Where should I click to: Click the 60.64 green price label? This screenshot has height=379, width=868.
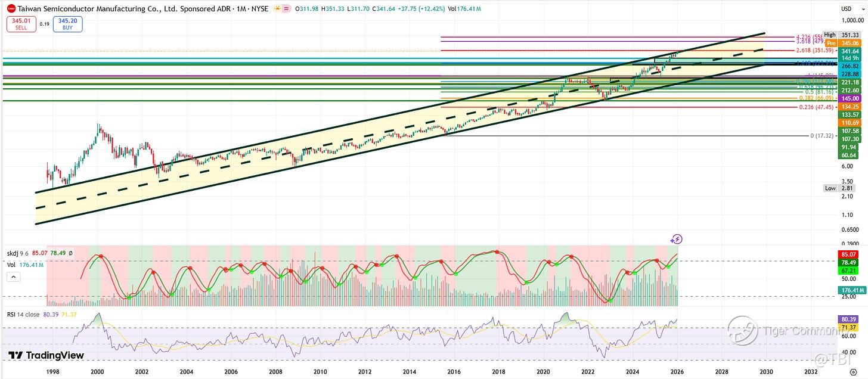pyautogui.click(x=849, y=155)
